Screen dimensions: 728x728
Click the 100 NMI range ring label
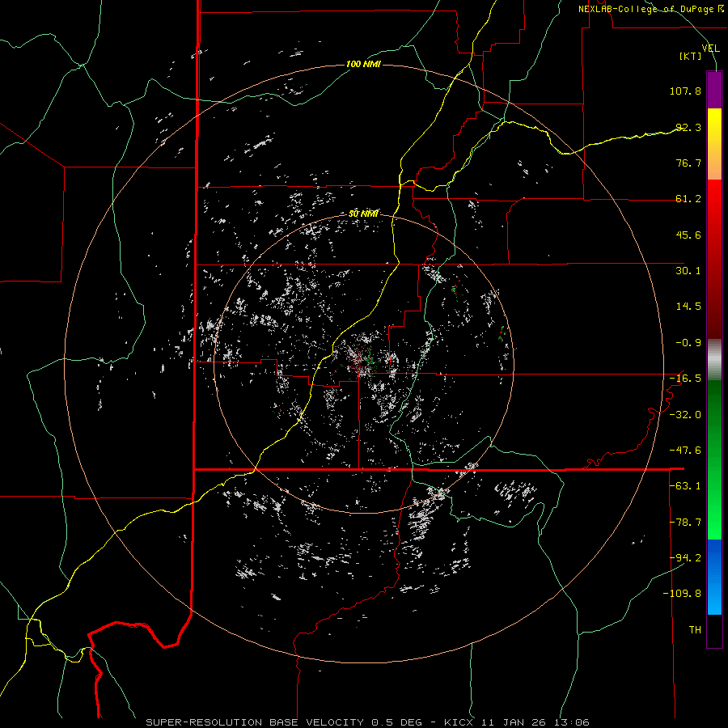(363, 64)
